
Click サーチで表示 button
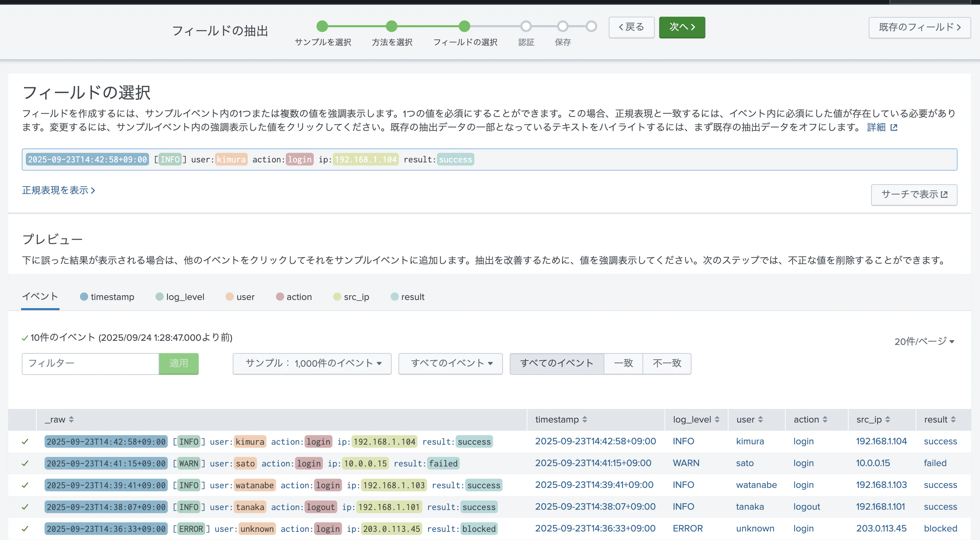(x=914, y=194)
